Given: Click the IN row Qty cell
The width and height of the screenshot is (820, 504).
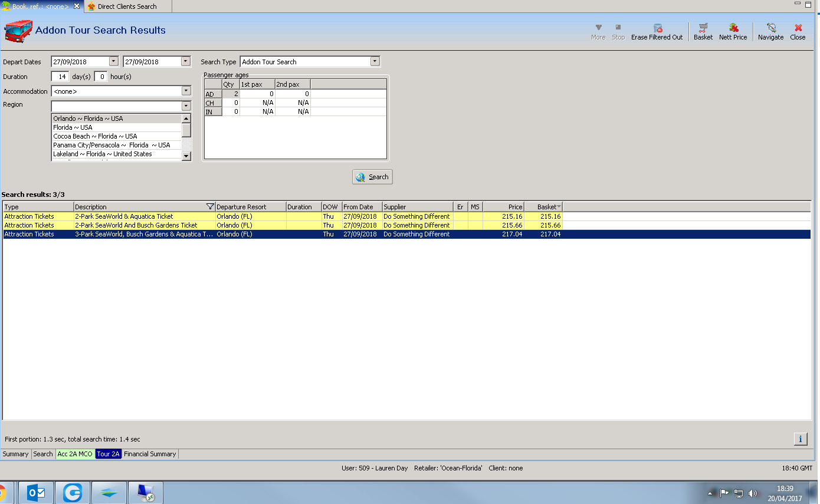Looking at the screenshot, I should 231,111.
